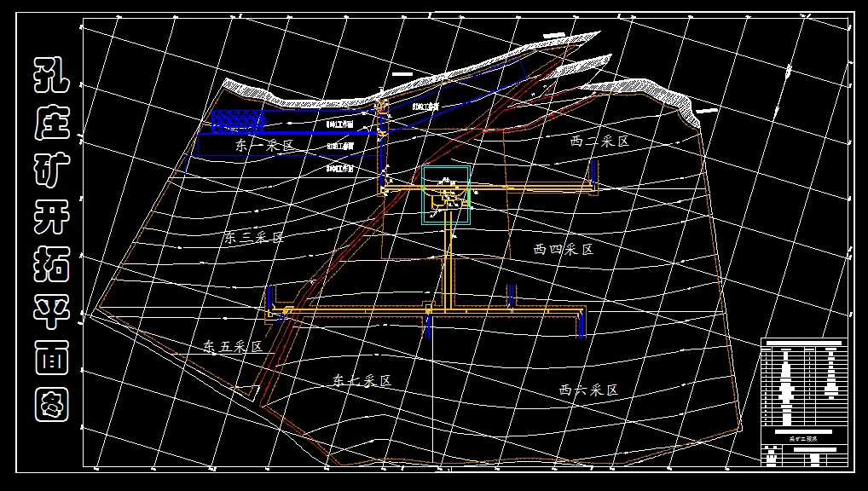Pick the 东七采区 label
This screenshot has height=491, width=868.
click(362, 381)
